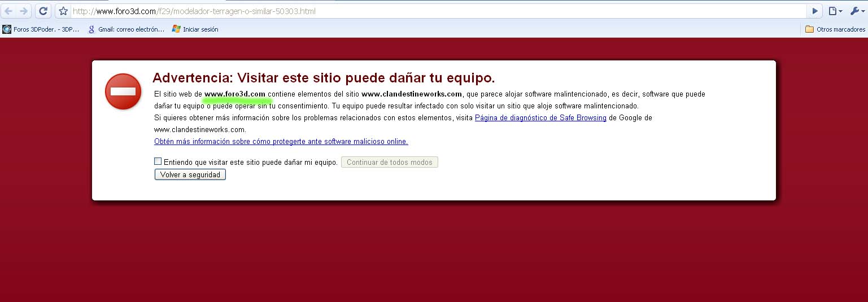Click the Gmail bookmark Google favicon
The width and height of the screenshot is (868, 302).
(92, 29)
